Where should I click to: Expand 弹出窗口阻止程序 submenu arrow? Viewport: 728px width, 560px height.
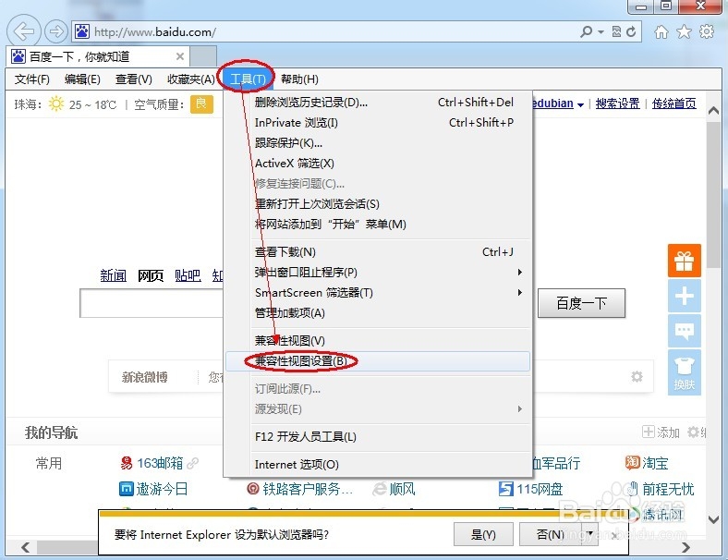[520, 272]
